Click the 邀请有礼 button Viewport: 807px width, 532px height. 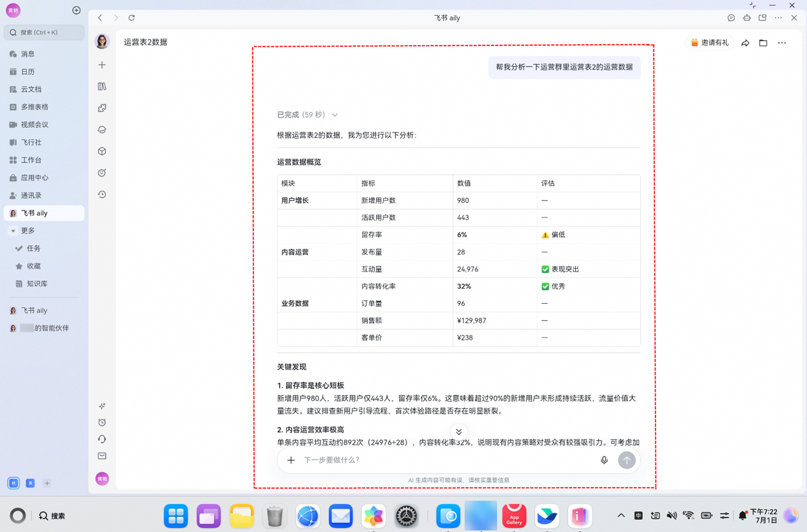pyautogui.click(x=710, y=43)
